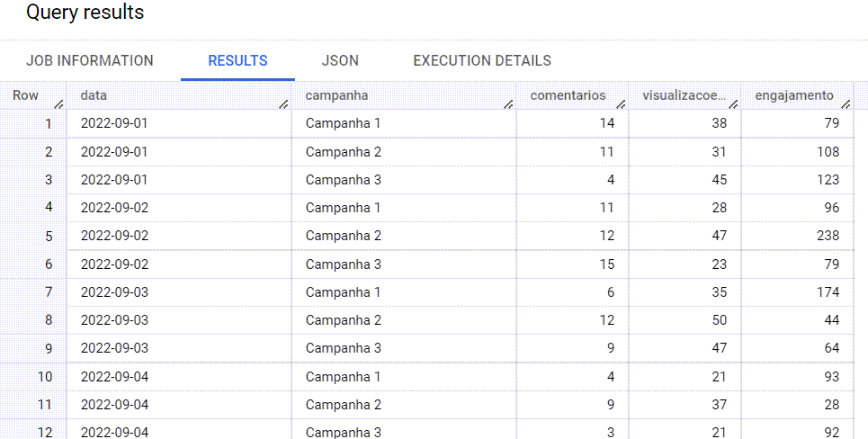Open the JOB INFORMATION tab
This screenshot has width=868, height=439.
pyautogui.click(x=90, y=61)
